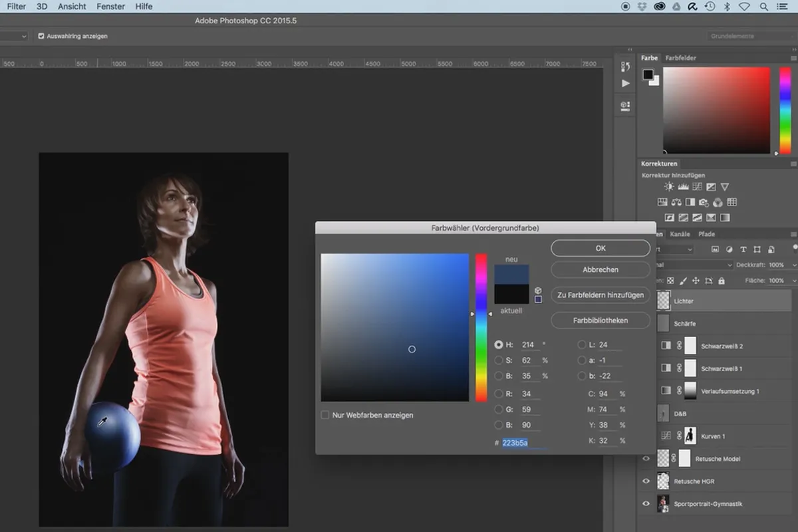The image size is (798, 532).
Task: Open the Ansicht menu
Action: (x=72, y=6)
